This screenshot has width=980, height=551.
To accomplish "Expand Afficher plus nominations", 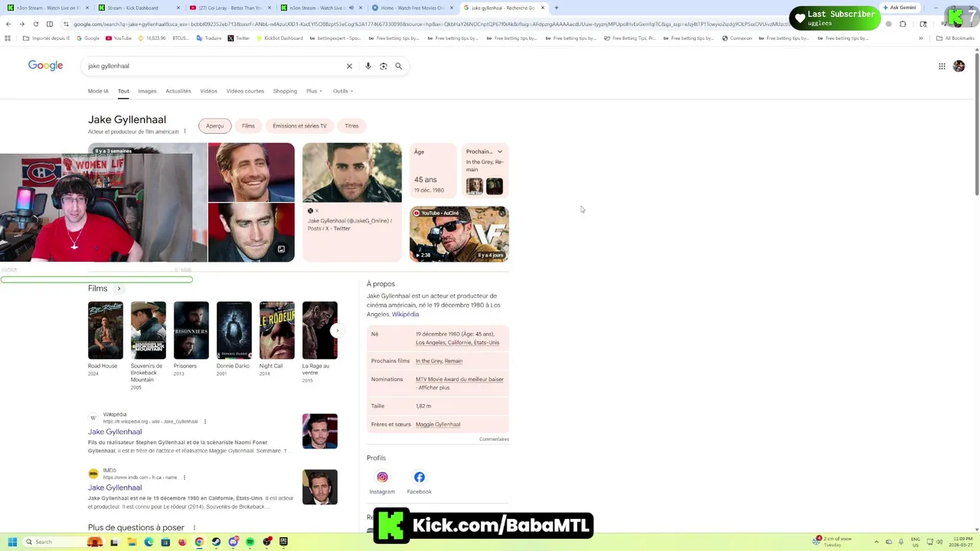I will [433, 387].
